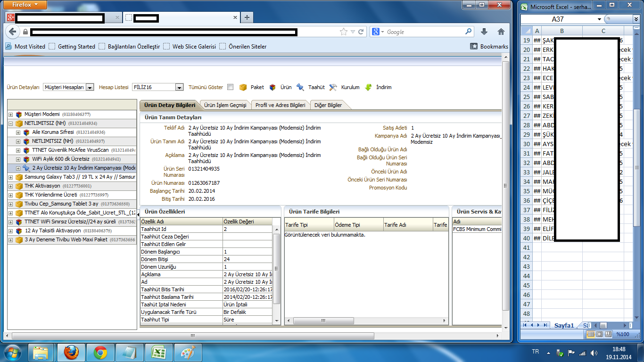Image resolution: width=644 pixels, height=362 pixels.
Task: Open Web Slice Galerisi bookmark
Action: pos(190,47)
